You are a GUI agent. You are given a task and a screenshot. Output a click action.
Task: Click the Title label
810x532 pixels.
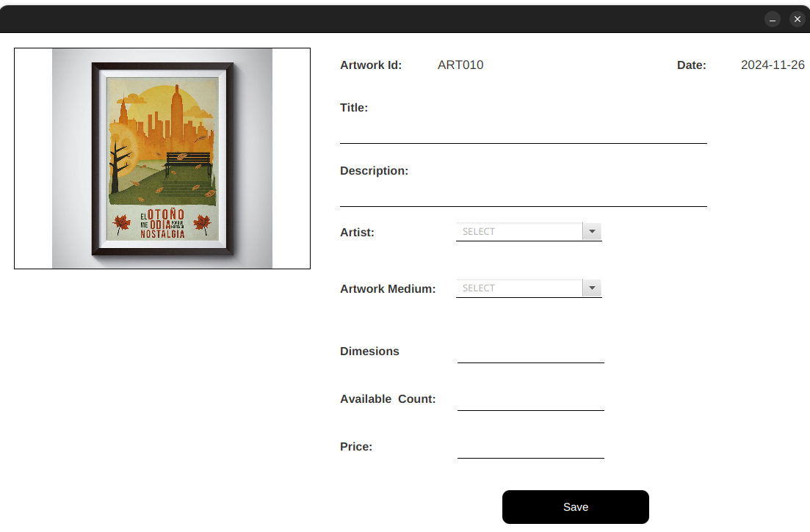pyautogui.click(x=354, y=108)
